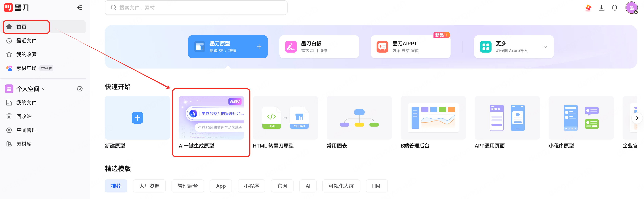Select the 小程序 template tab

251,186
